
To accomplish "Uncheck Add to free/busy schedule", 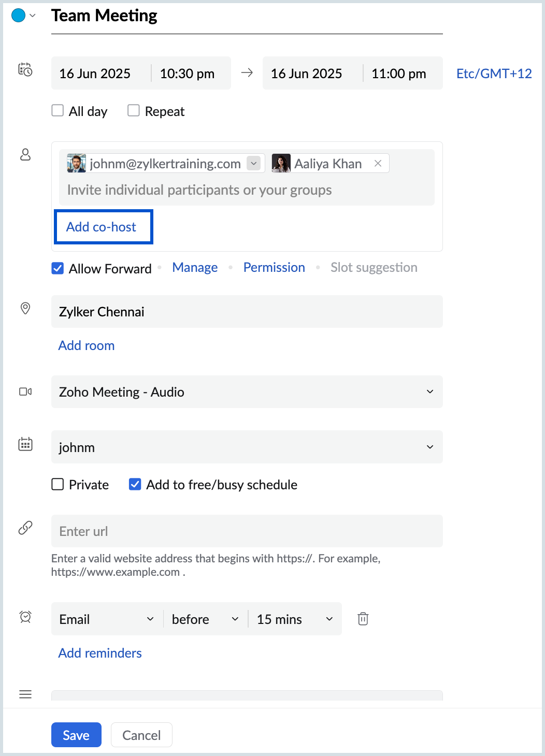I will [x=135, y=485].
